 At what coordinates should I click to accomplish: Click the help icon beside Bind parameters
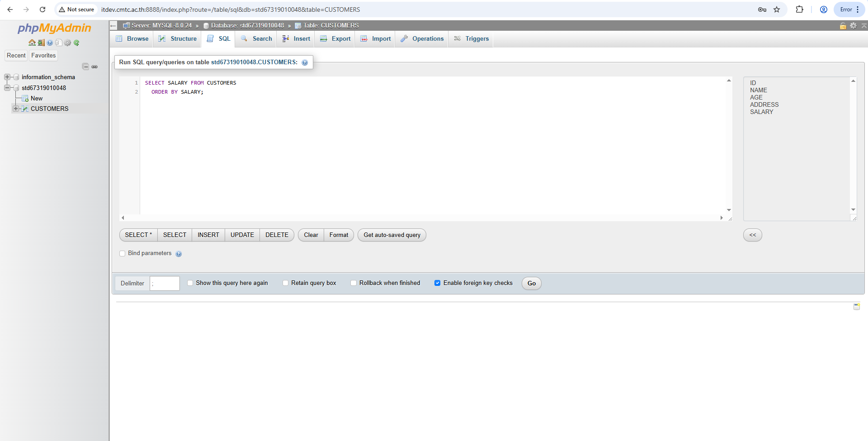(179, 254)
